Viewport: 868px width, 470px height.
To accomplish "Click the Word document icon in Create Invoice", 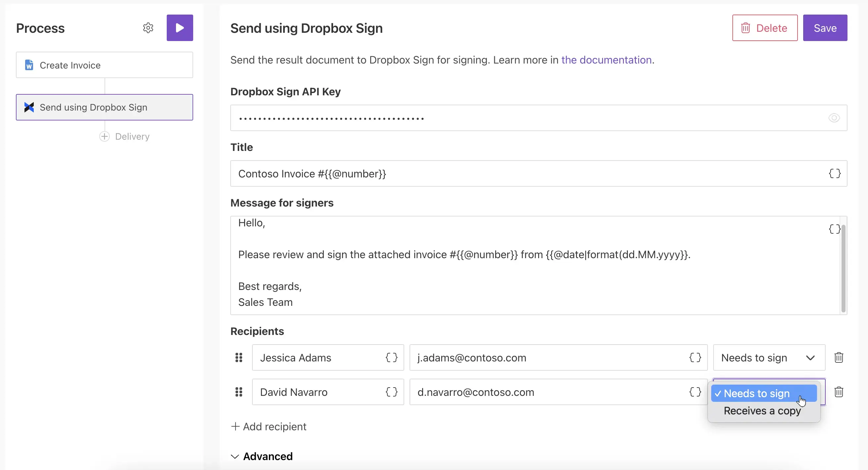I will [x=29, y=65].
